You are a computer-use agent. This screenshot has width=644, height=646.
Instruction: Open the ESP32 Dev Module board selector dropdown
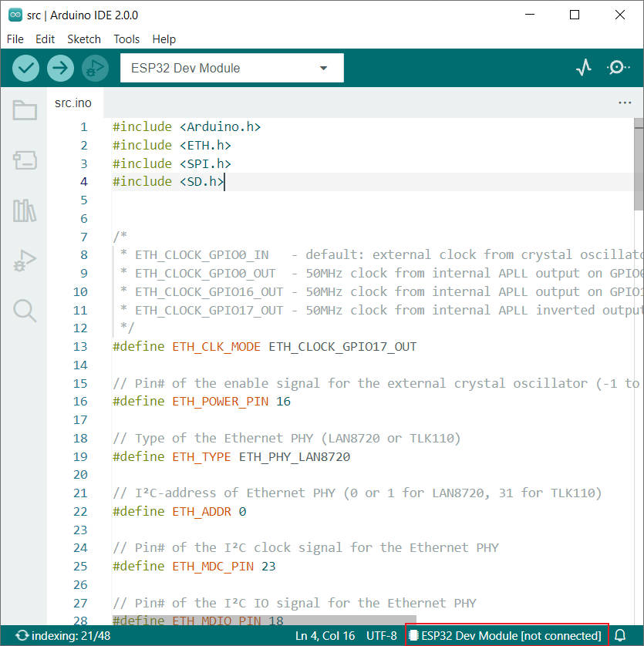point(231,68)
